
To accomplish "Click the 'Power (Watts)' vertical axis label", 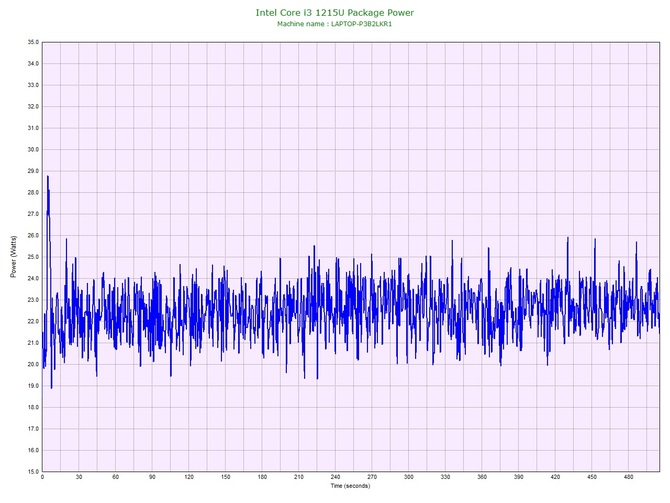I will click(x=13, y=257).
